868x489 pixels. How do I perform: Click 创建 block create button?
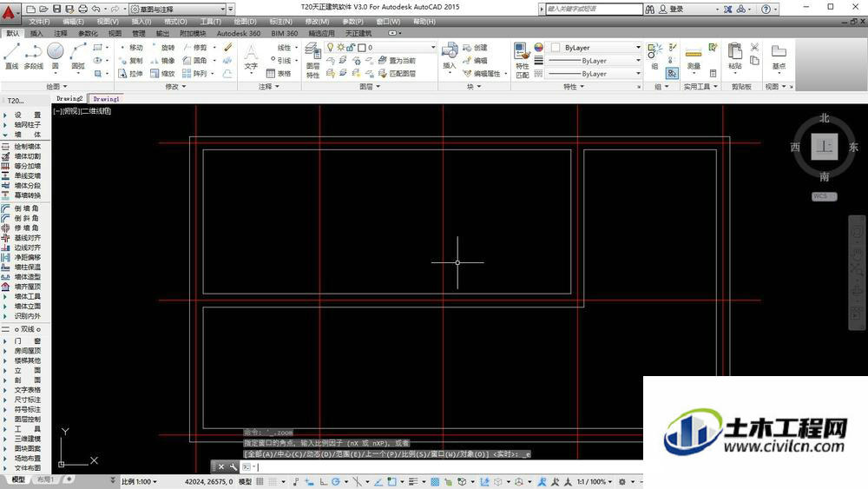(476, 48)
